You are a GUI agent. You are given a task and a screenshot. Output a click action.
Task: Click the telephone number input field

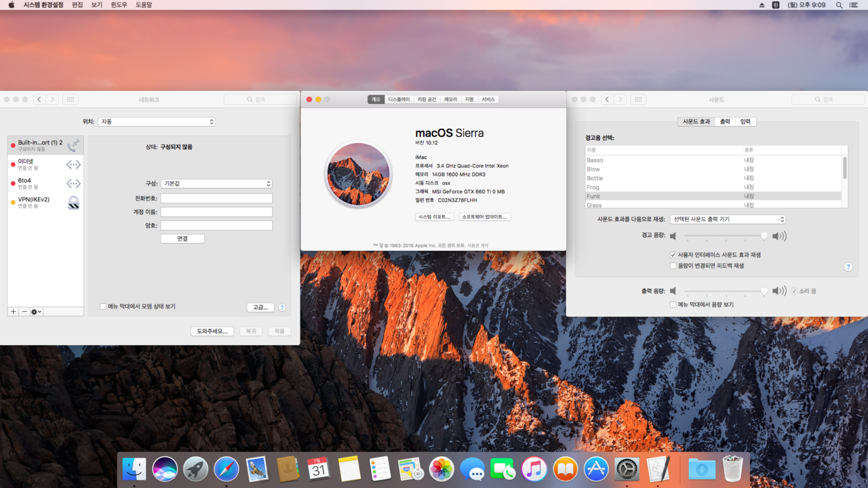click(x=216, y=199)
